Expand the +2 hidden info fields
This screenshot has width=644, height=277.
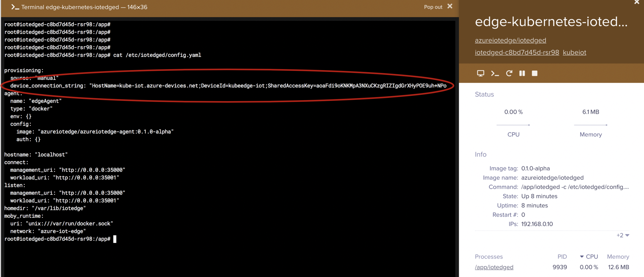tap(623, 235)
